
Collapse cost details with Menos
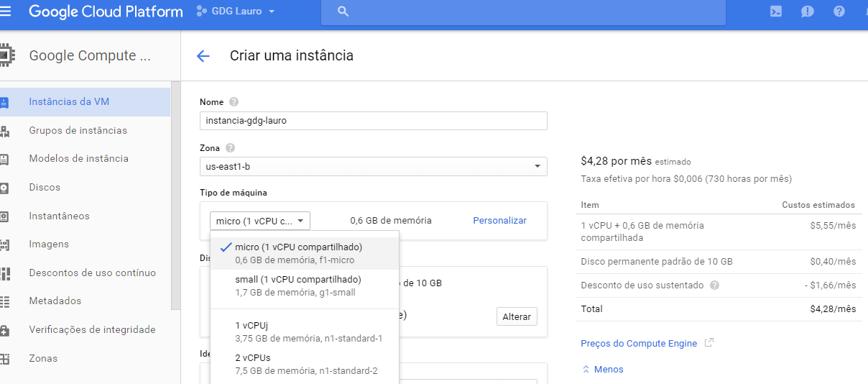point(602,369)
